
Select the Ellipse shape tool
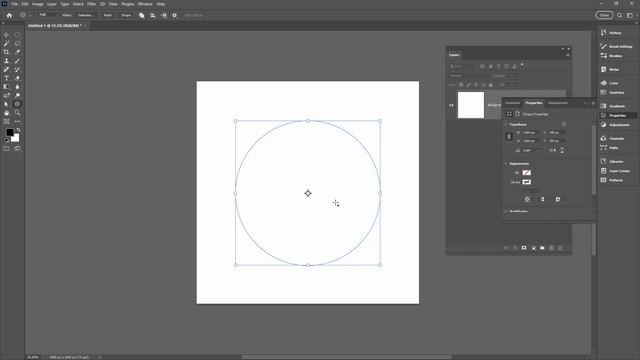17,104
